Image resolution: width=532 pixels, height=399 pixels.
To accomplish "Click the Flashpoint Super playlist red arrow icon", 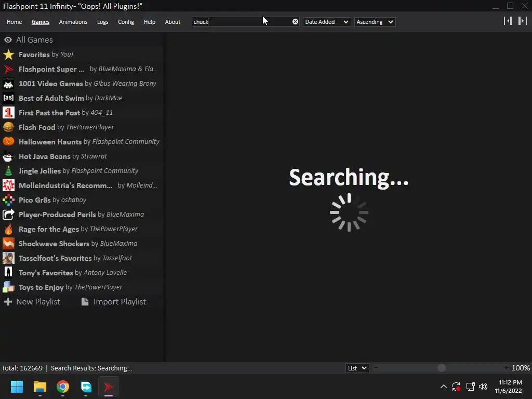I will click(8, 69).
